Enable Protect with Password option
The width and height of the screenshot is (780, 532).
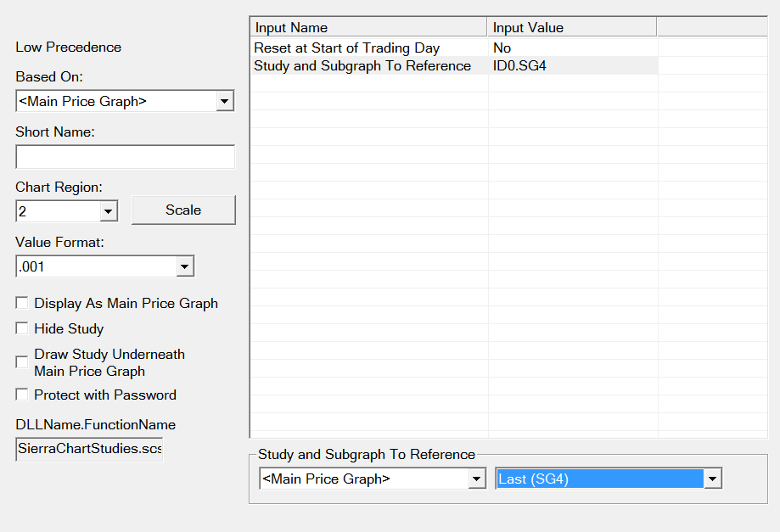pyautogui.click(x=22, y=395)
